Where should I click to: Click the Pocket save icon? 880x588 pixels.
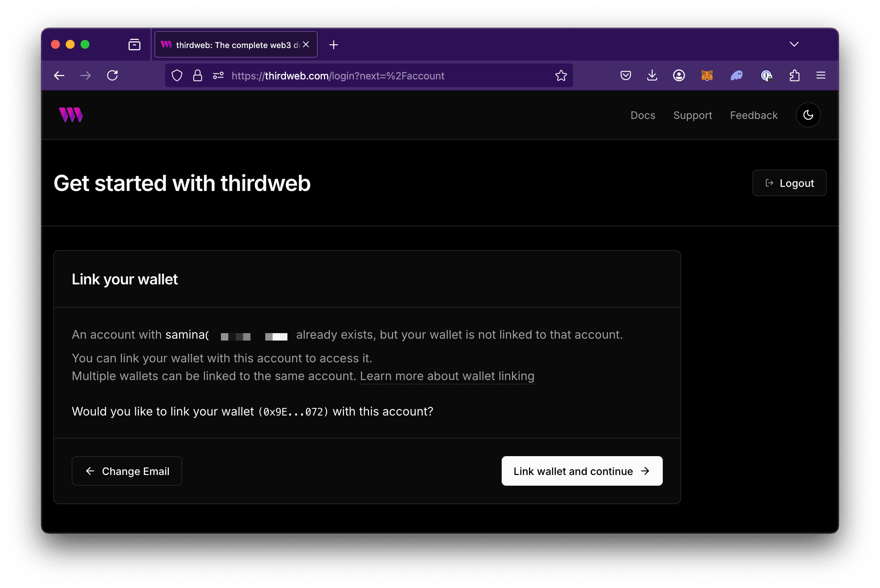point(625,76)
